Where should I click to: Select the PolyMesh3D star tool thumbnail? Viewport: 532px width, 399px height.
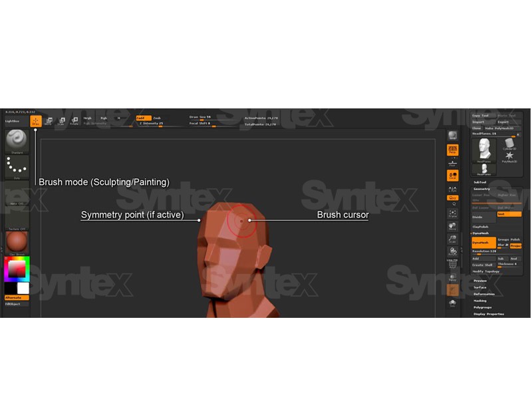point(509,157)
